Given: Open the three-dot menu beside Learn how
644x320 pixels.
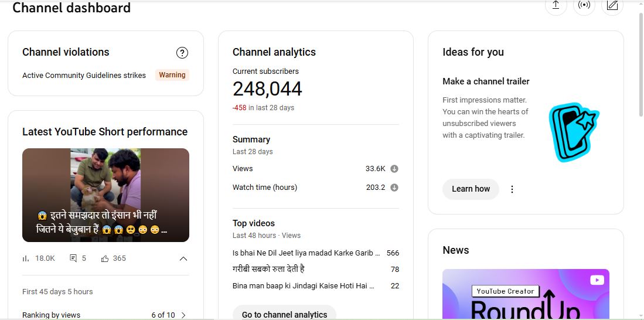Looking at the screenshot, I should [512, 189].
